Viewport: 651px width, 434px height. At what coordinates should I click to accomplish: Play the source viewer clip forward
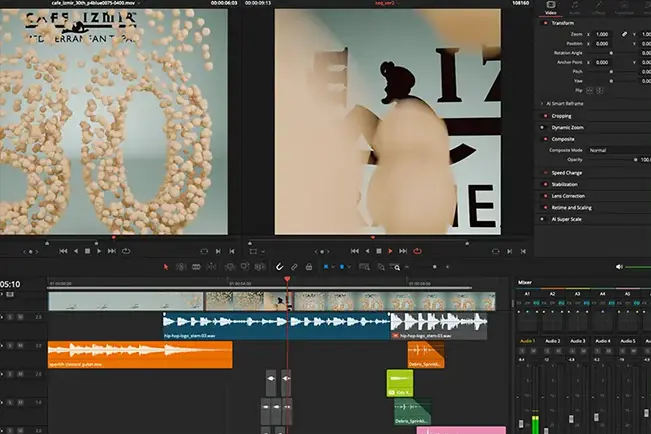tap(99, 251)
